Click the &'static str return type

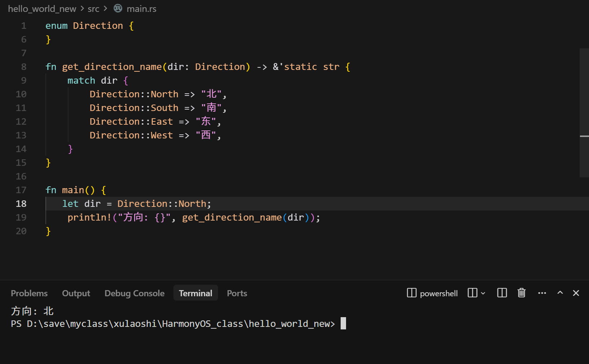point(306,67)
